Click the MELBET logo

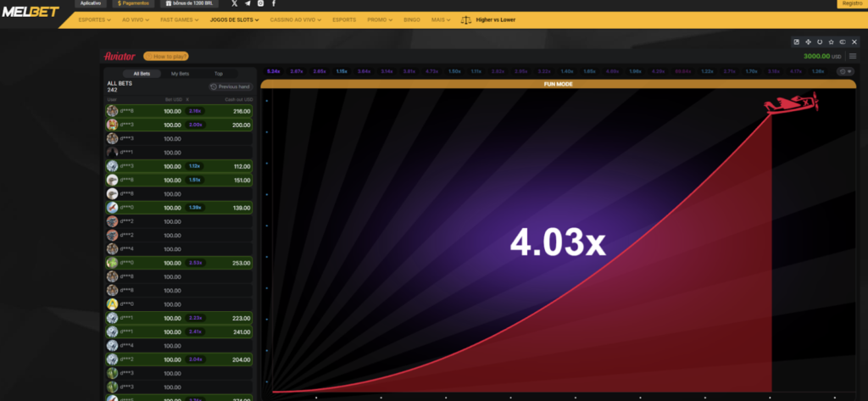click(x=31, y=12)
